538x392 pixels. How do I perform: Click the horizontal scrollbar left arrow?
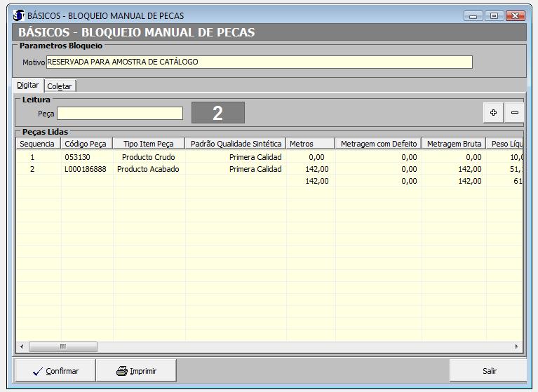[22, 346]
